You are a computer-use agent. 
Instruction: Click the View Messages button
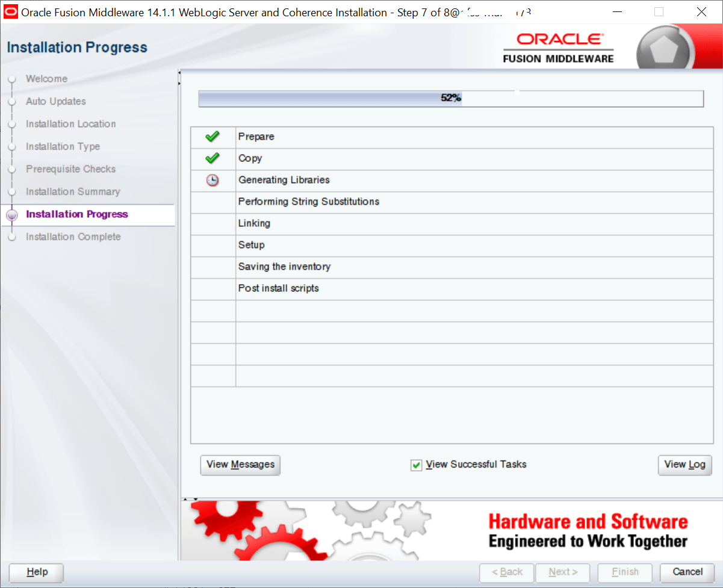coord(240,465)
